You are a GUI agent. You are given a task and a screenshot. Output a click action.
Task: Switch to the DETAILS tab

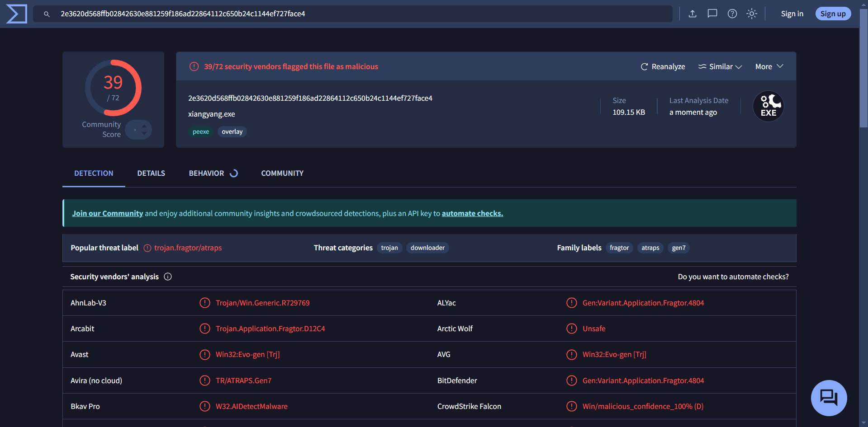(151, 174)
